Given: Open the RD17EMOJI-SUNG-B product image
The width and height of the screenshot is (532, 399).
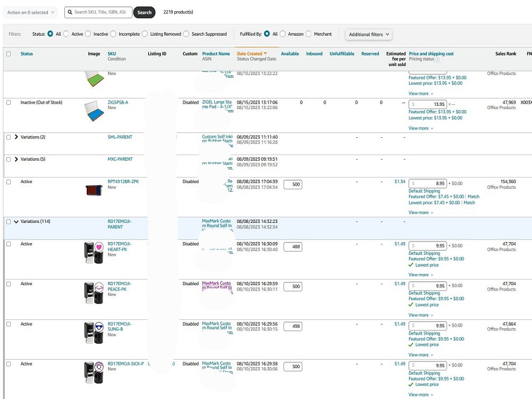Looking at the screenshot, I should [x=94, y=332].
